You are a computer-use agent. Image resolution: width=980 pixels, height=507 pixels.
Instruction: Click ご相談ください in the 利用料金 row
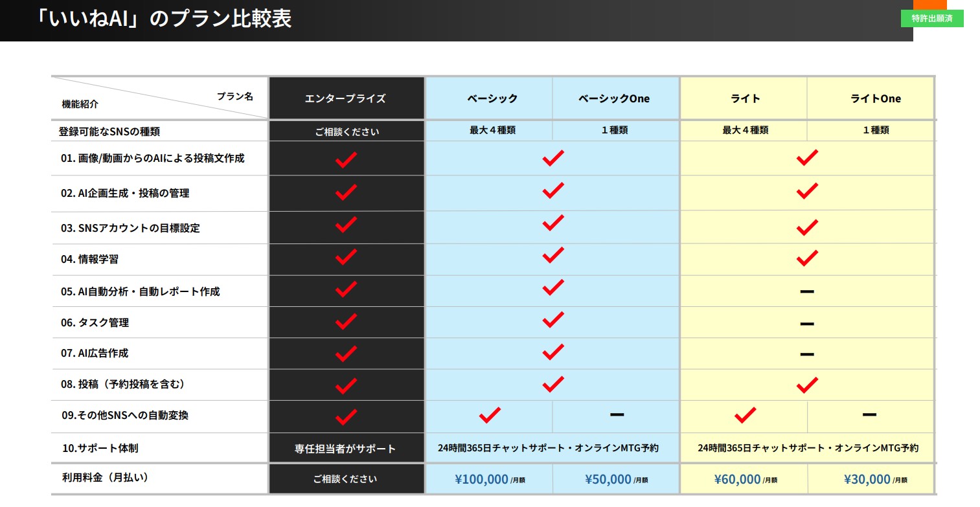[x=345, y=480]
